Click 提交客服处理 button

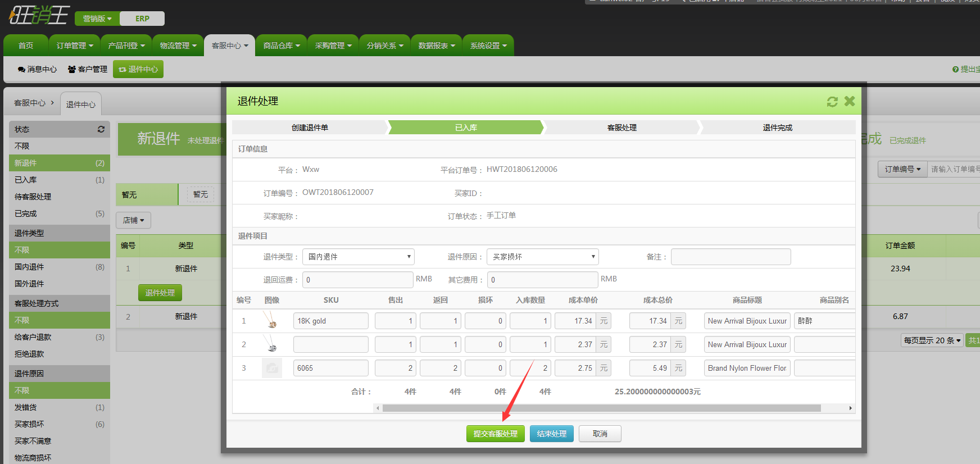[x=496, y=434]
